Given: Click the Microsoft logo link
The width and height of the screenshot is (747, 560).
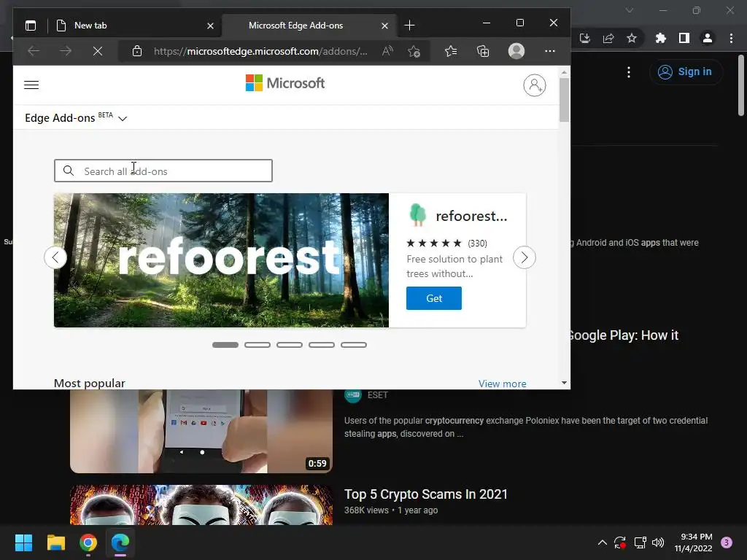Looking at the screenshot, I should pyautogui.click(x=285, y=83).
